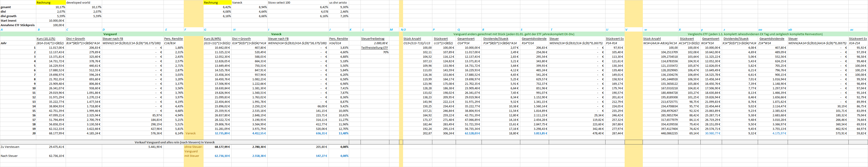Select the 'Kurs (10,11%)' column header

pos(46,39)
